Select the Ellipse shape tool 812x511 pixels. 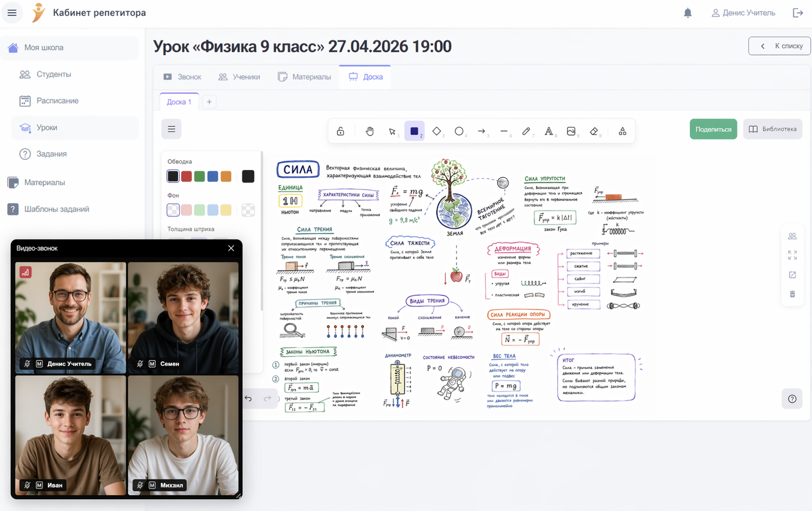pos(459,131)
